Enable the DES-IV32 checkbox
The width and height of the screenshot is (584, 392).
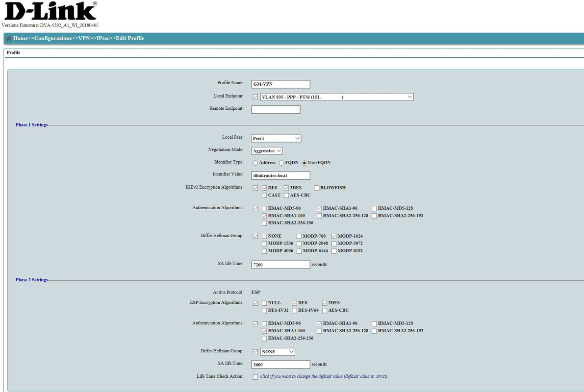coord(264,311)
